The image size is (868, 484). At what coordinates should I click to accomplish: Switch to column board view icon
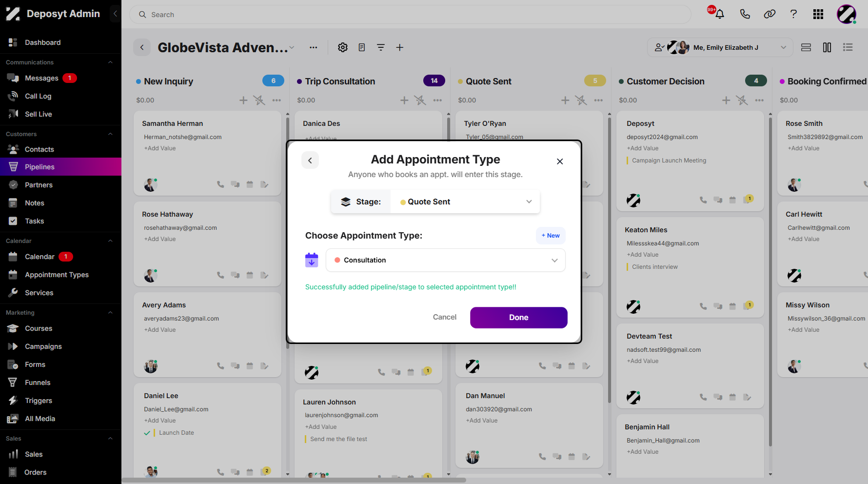pos(827,47)
